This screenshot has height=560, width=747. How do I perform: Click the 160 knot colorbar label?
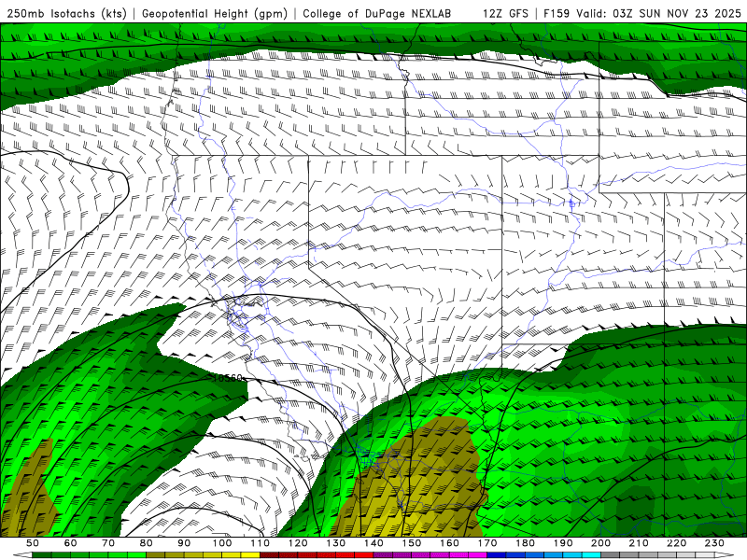(449, 543)
